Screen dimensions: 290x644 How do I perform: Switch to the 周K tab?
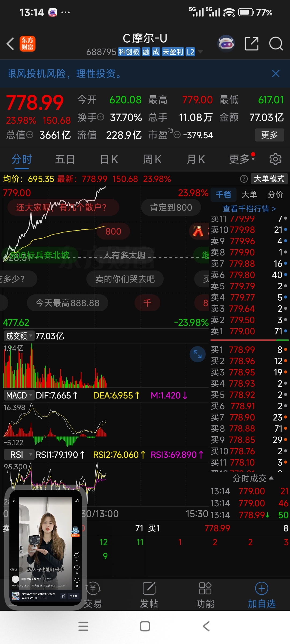[152, 159]
